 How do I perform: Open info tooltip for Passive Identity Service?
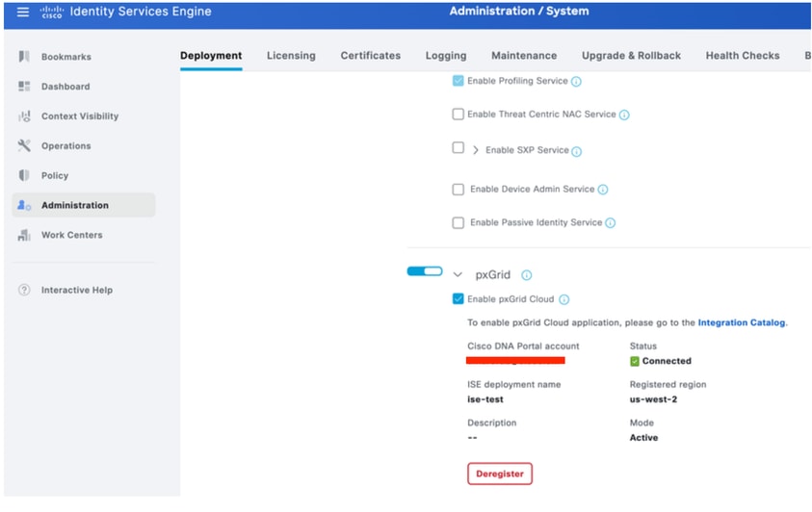click(610, 223)
